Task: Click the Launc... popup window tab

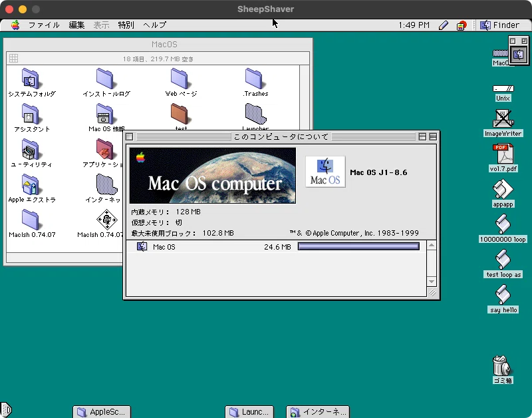Action: tap(249, 411)
